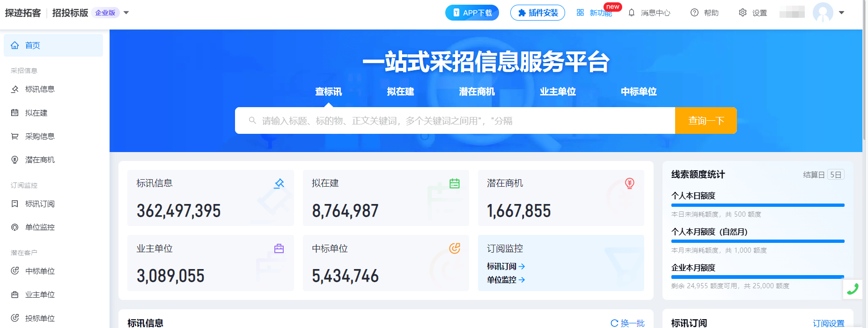Open 帮助 question mark icon

(x=694, y=13)
